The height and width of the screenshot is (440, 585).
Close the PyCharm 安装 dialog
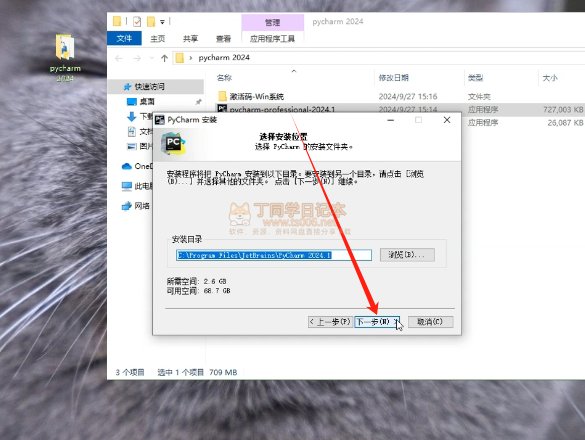point(447,120)
